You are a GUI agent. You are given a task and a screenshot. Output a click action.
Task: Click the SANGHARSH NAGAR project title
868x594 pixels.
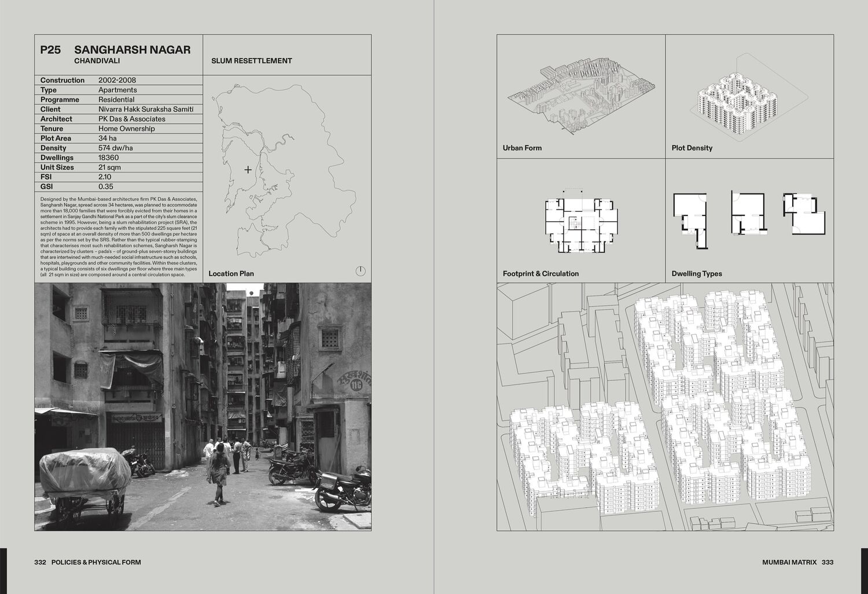coord(132,50)
